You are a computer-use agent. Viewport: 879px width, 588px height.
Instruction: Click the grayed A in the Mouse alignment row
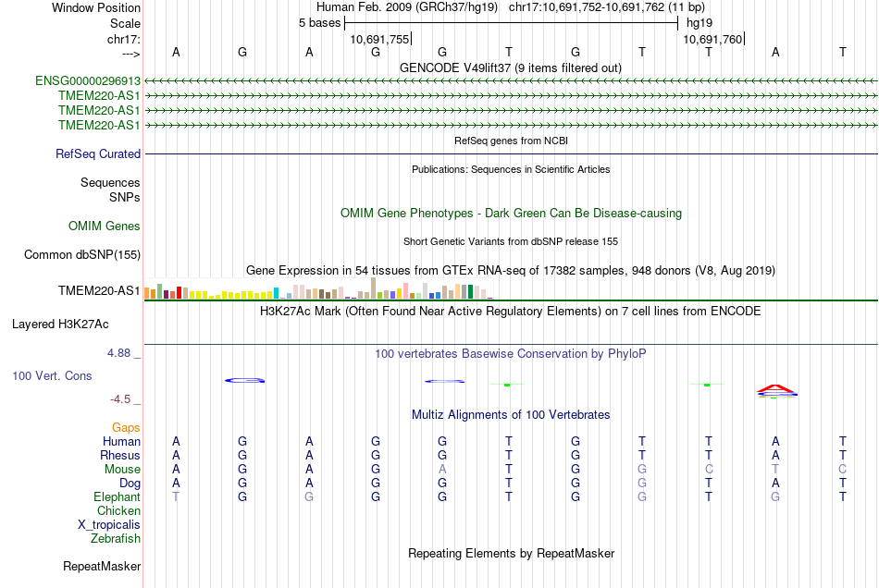tap(442, 470)
